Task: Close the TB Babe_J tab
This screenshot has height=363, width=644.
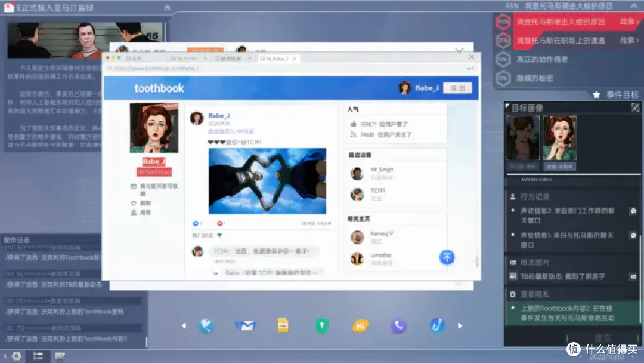Action: point(294,59)
